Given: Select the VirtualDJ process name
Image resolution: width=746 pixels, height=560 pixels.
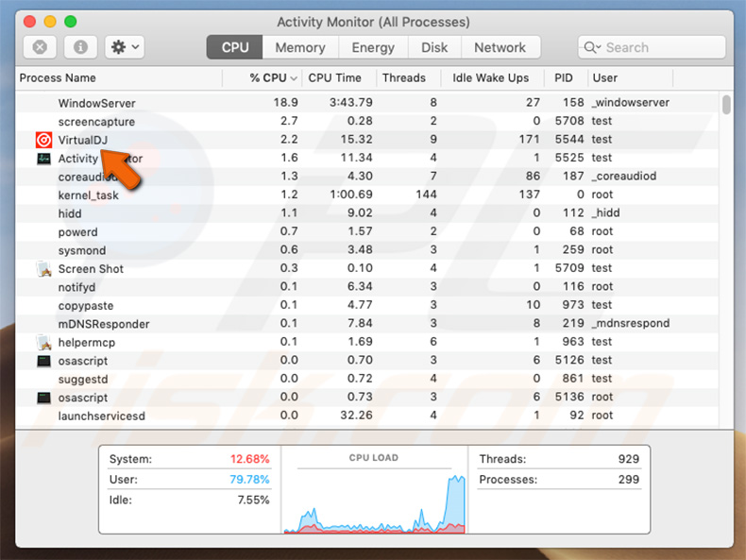Looking at the screenshot, I should 83,140.
